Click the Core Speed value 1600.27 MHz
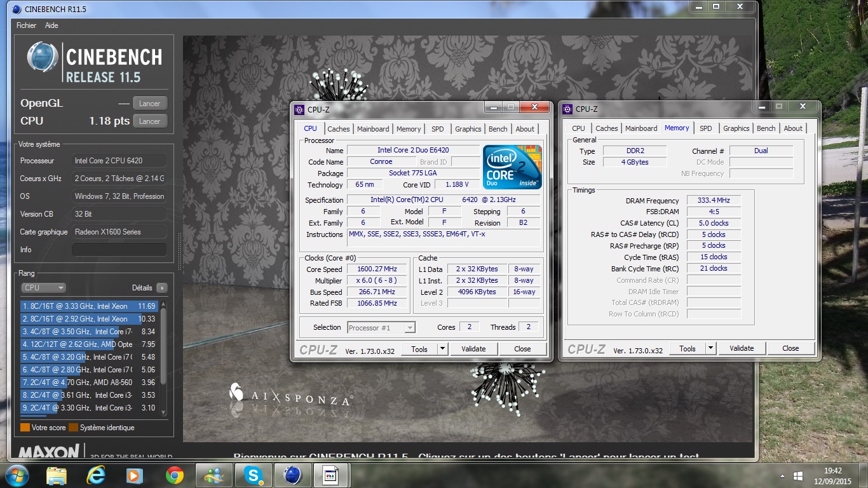868x488 pixels. tap(377, 269)
